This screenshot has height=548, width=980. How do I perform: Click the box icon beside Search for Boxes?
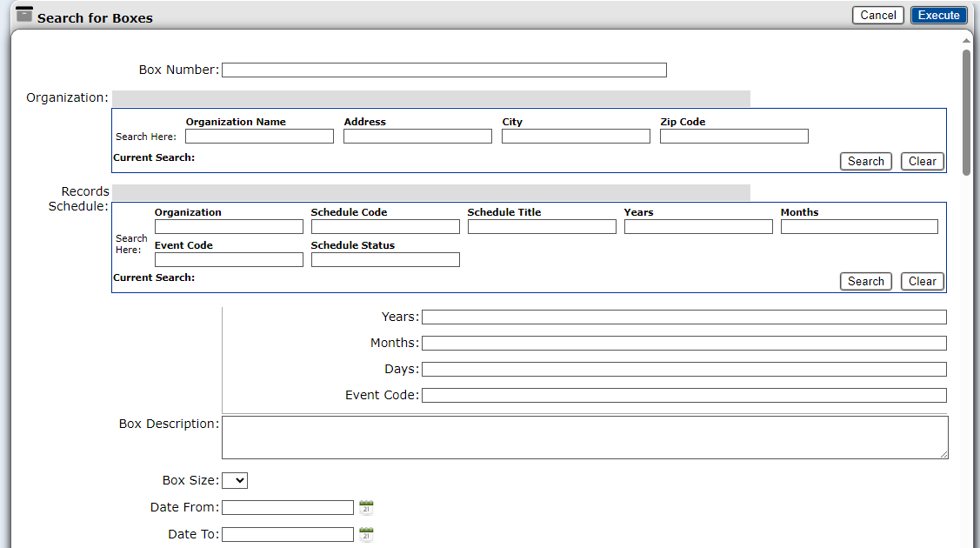click(24, 15)
